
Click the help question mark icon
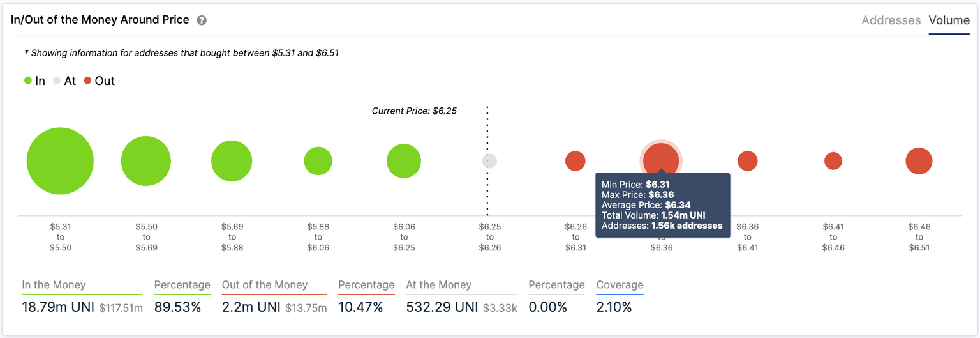pos(202,20)
